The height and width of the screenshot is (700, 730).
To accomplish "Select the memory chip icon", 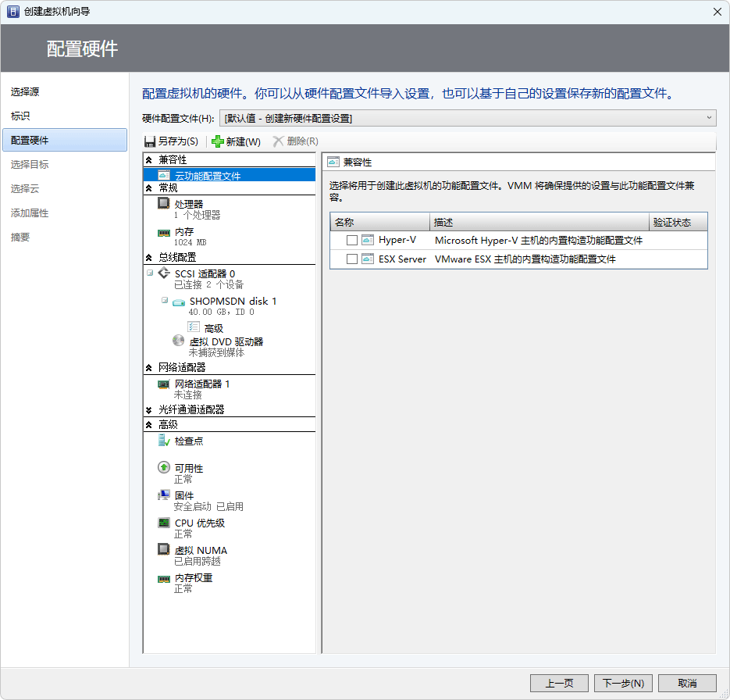I will tap(164, 233).
